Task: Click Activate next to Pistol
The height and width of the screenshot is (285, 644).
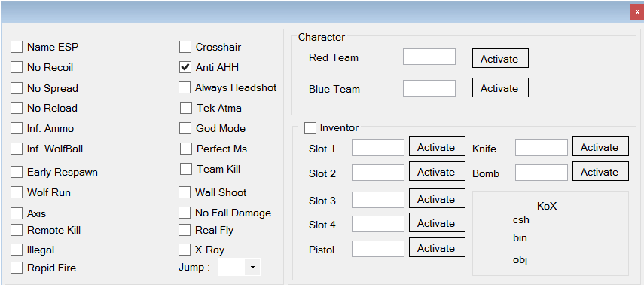Action: (437, 247)
